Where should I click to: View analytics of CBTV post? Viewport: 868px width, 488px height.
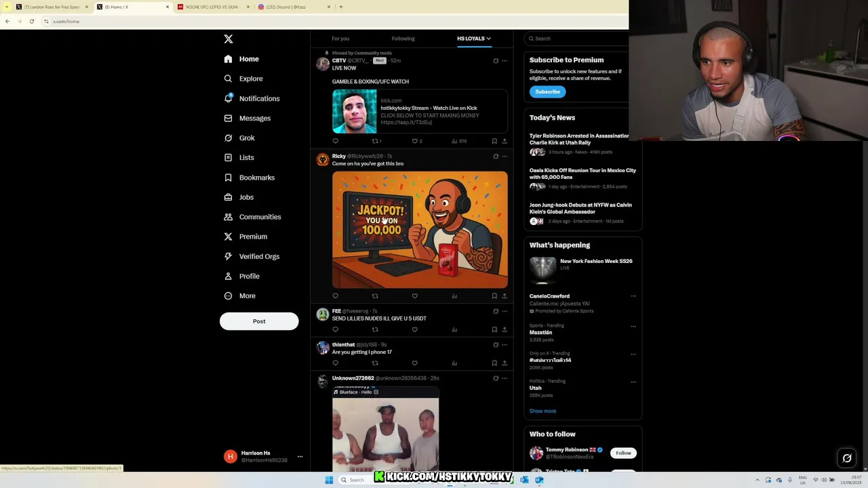[458, 141]
